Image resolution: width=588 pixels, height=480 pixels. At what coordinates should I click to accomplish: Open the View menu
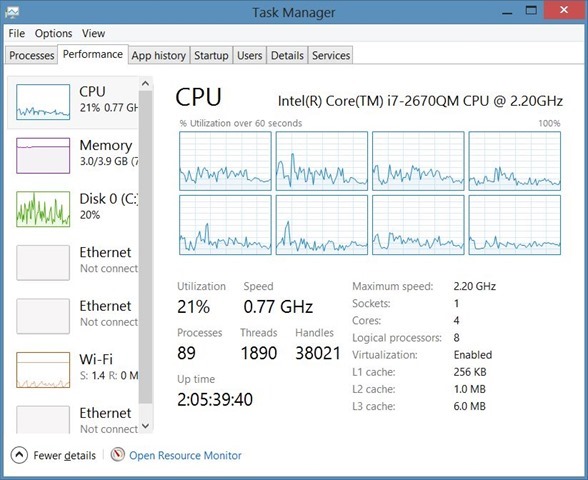93,33
